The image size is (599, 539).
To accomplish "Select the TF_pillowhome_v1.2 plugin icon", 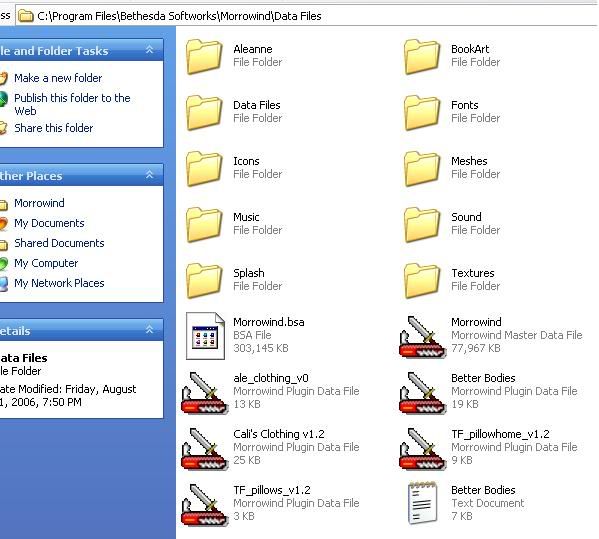I will [422, 449].
